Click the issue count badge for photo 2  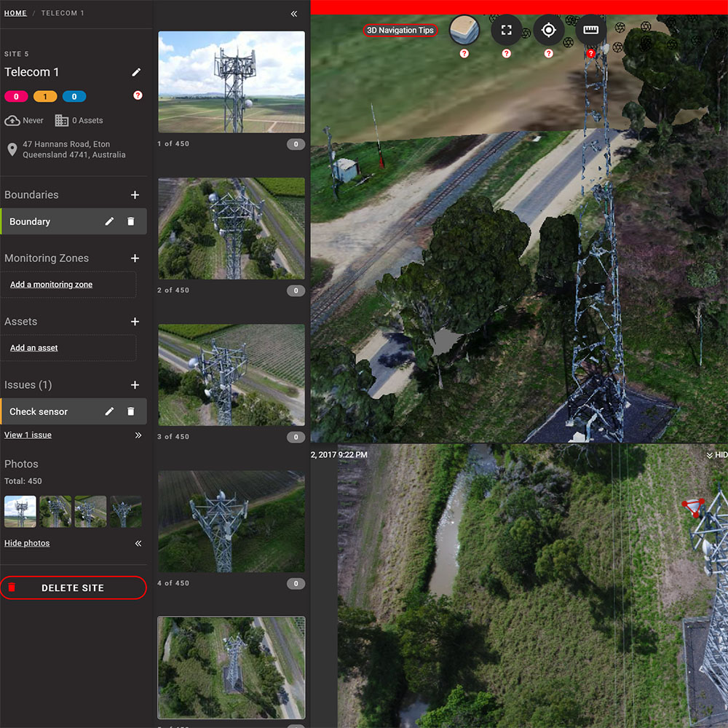pos(296,291)
